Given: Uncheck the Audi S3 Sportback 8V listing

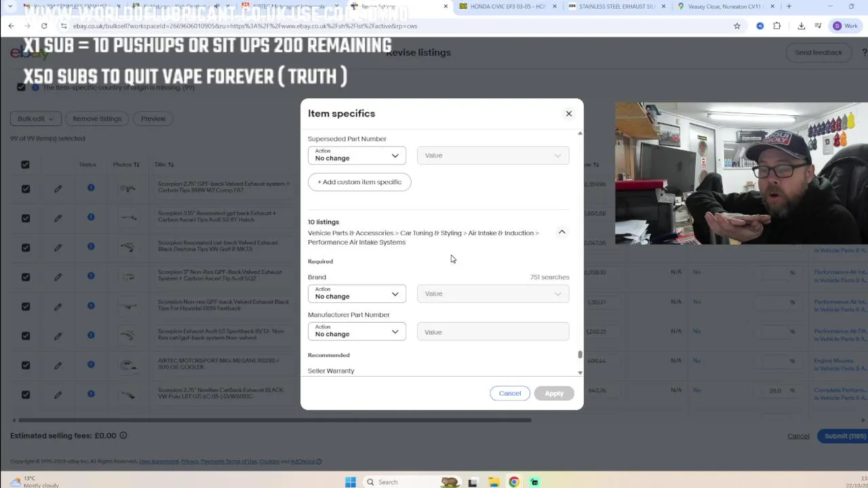Looking at the screenshot, I should [25, 335].
